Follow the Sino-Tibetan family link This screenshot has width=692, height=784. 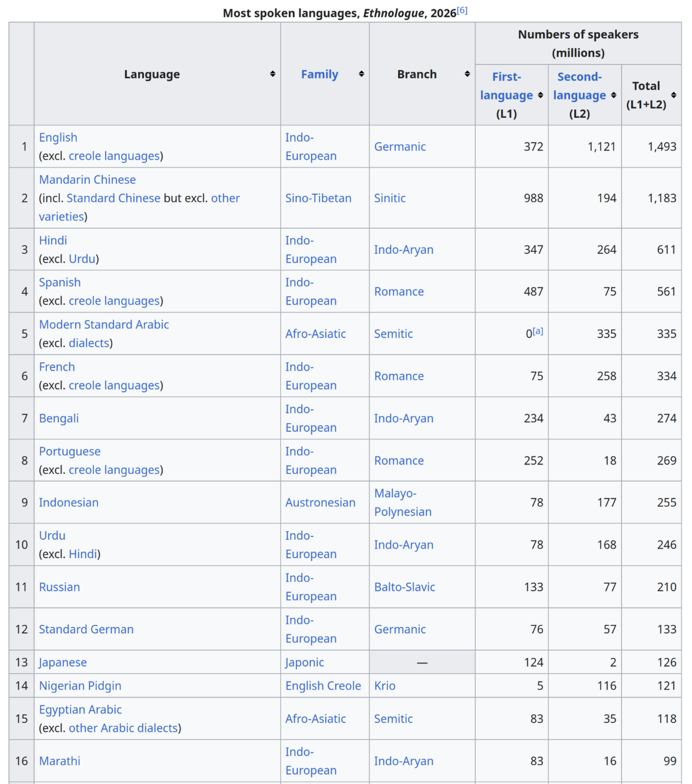[319, 198]
